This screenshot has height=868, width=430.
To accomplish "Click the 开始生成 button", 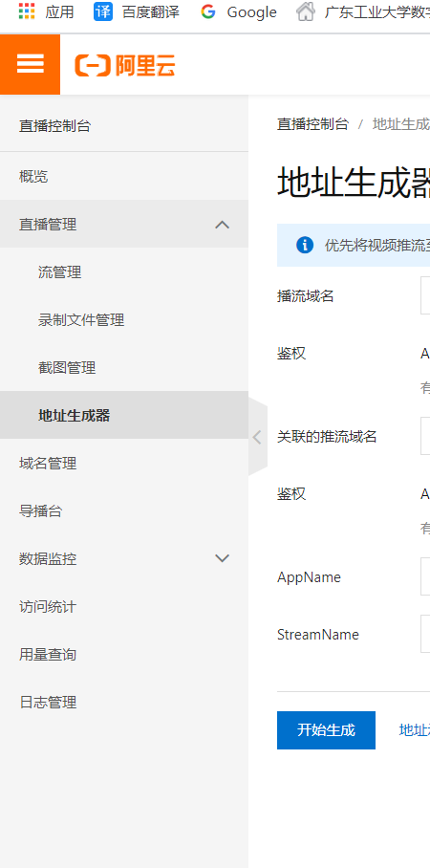I will (x=326, y=729).
